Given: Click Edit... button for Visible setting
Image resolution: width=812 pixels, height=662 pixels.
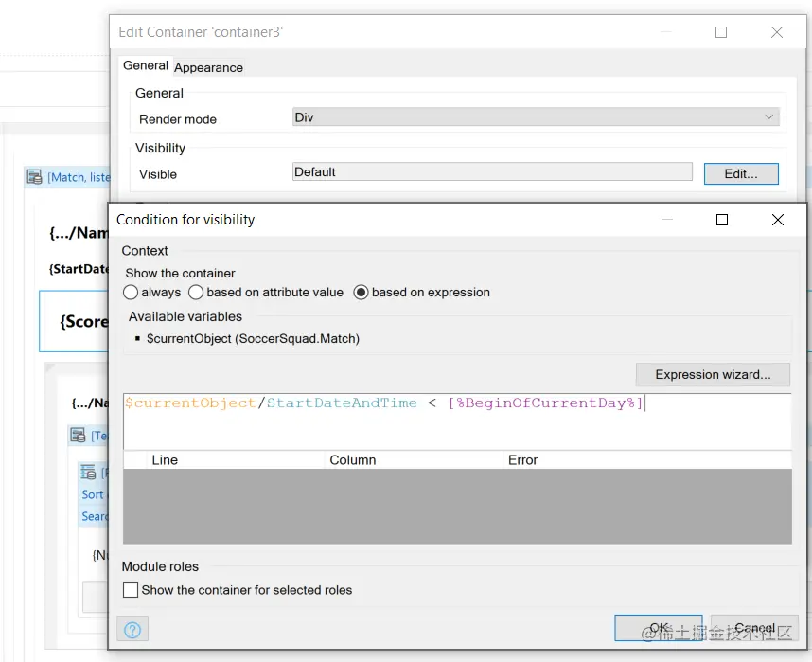Looking at the screenshot, I should click(741, 173).
